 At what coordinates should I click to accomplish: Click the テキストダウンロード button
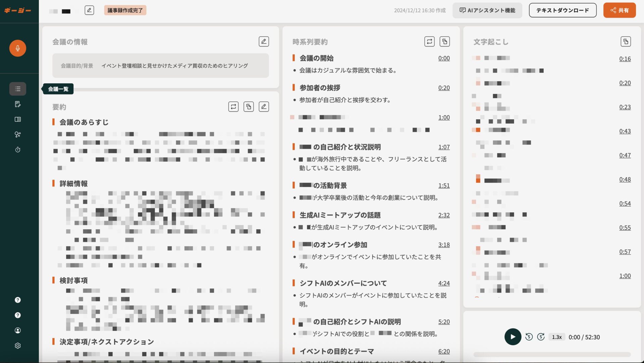tap(562, 10)
